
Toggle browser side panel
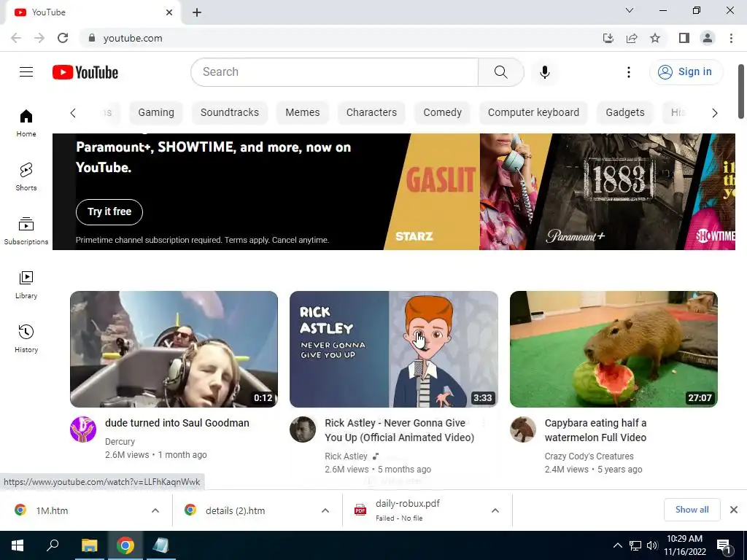[684, 38]
